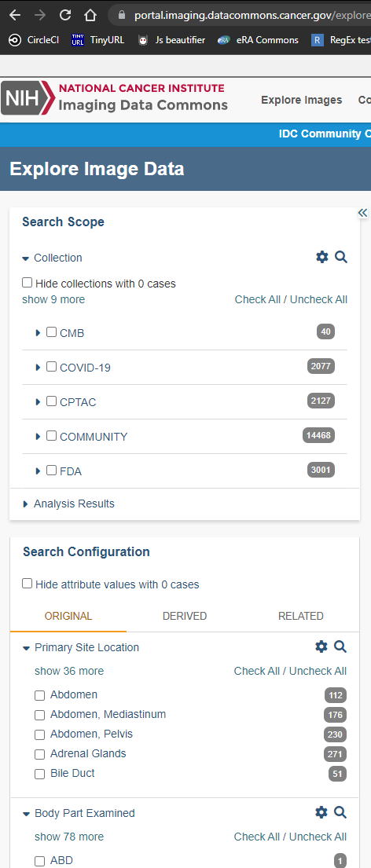The height and width of the screenshot is (868, 371).
Task: Open CircleCI bookmark
Action: pos(35,40)
